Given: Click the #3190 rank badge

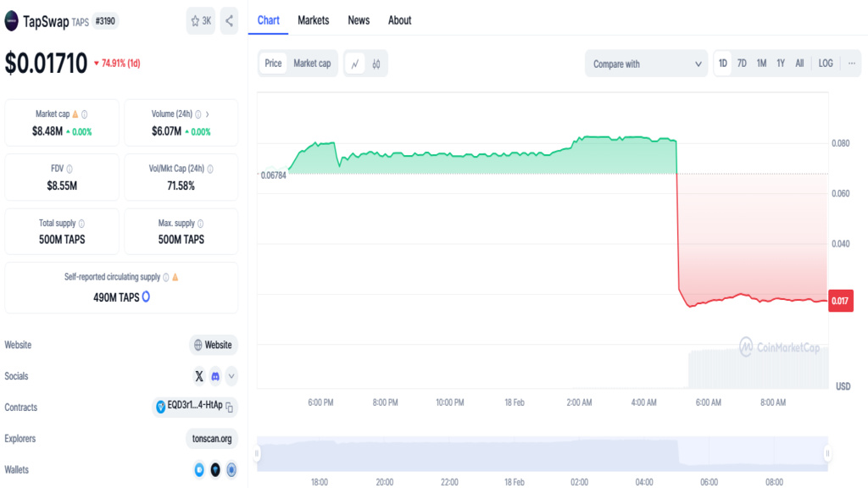Looking at the screenshot, I should pos(105,21).
